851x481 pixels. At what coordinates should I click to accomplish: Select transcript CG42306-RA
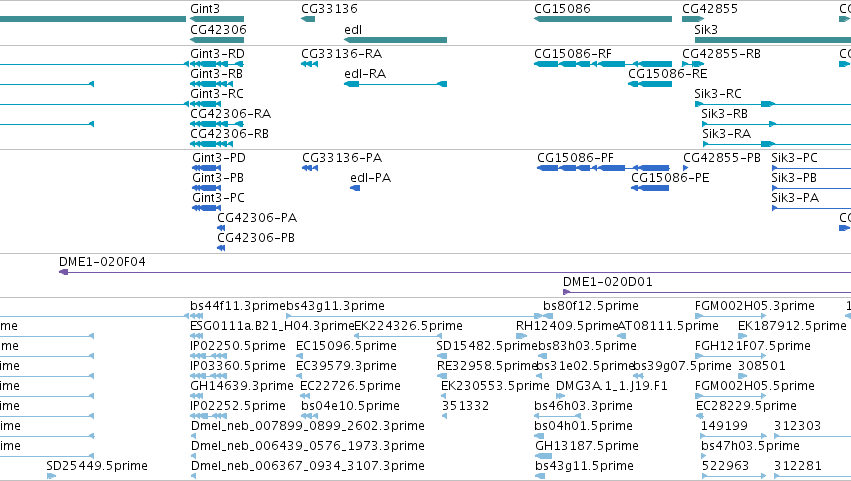pos(217,124)
